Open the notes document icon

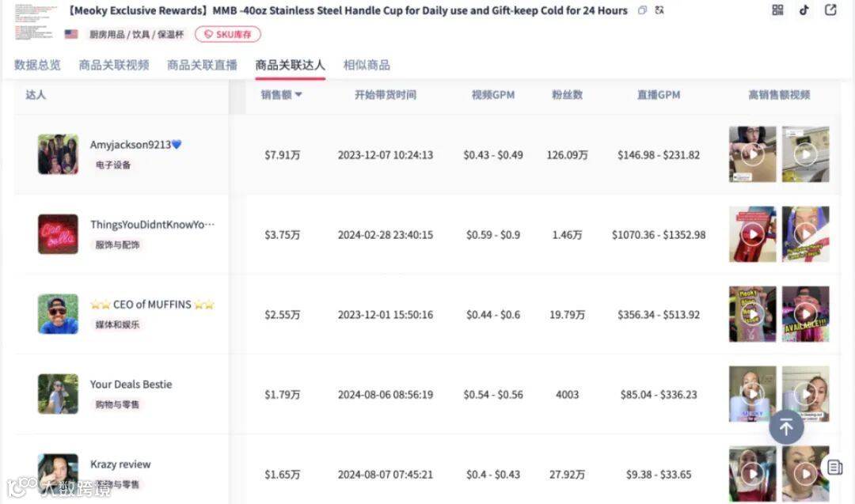834,467
